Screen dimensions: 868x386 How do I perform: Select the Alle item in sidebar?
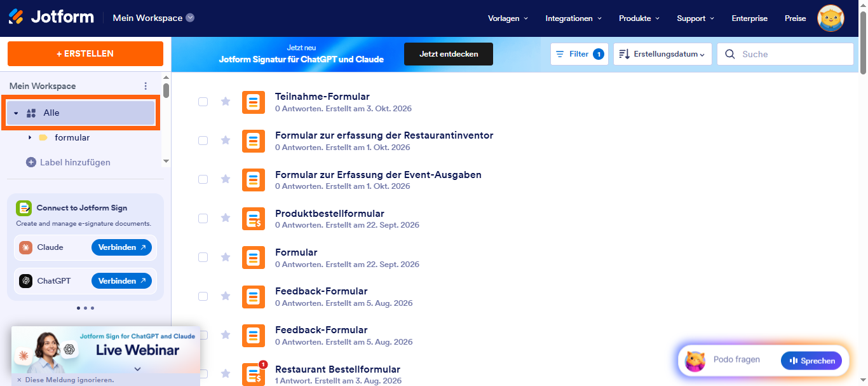coord(82,113)
